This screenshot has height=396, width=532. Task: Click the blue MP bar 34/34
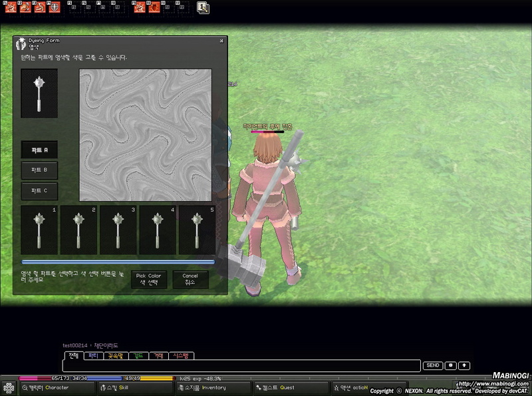(x=96, y=378)
